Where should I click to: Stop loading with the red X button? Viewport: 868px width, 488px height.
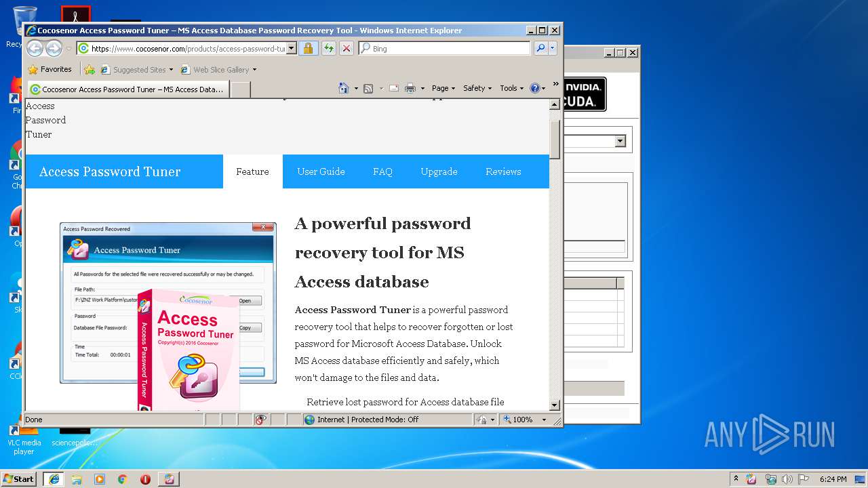tap(346, 48)
